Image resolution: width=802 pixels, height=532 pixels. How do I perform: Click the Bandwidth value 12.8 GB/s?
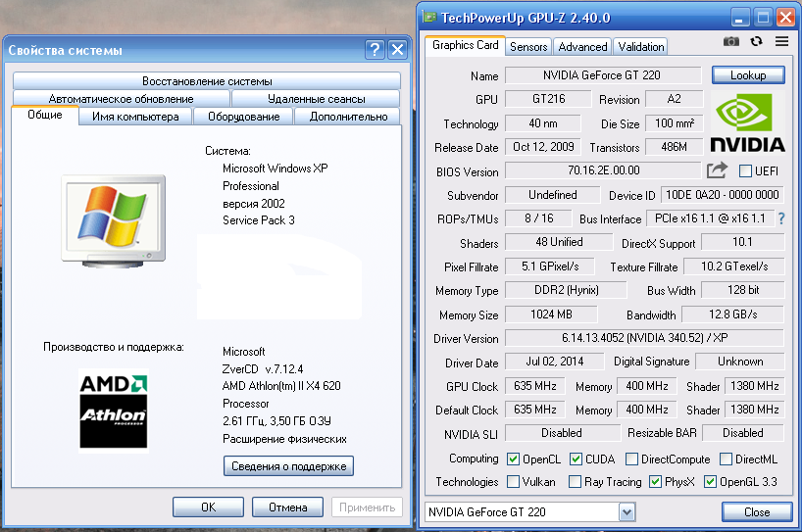[733, 314]
